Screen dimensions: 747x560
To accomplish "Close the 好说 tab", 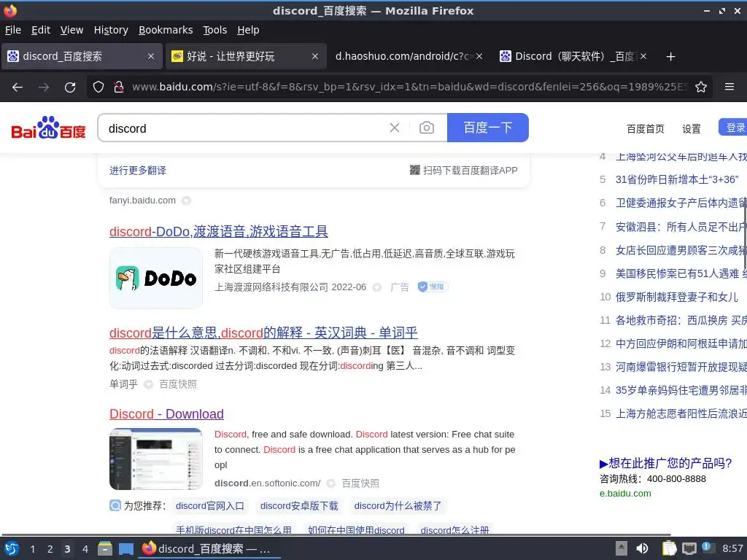I will click(315, 56).
